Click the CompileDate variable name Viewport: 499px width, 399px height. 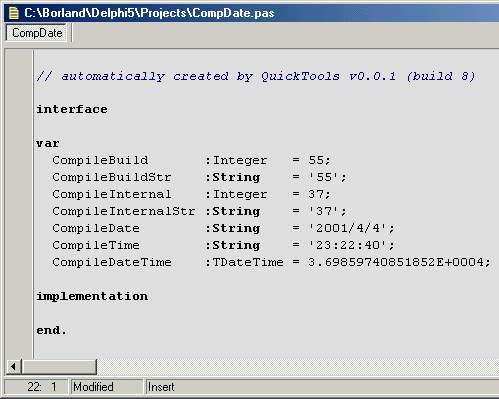point(96,228)
